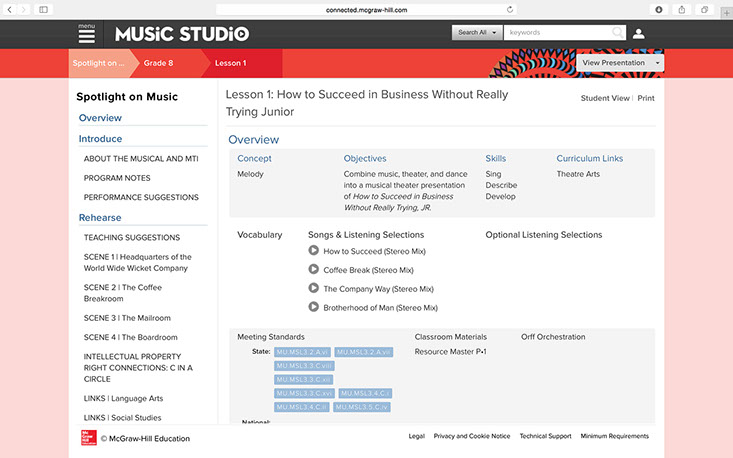The height and width of the screenshot is (458, 733).
Task: Open Privacy and Cookie Notice link
Action: coord(472,436)
